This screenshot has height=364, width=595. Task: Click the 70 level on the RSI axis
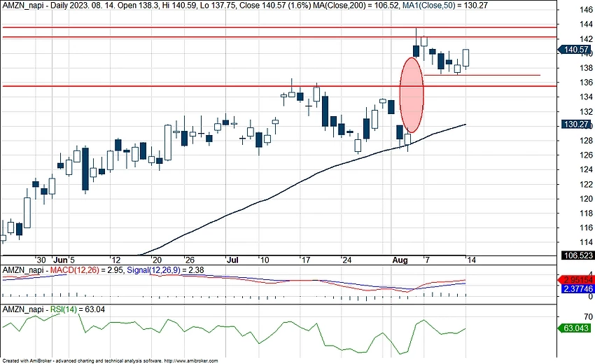(588, 316)
